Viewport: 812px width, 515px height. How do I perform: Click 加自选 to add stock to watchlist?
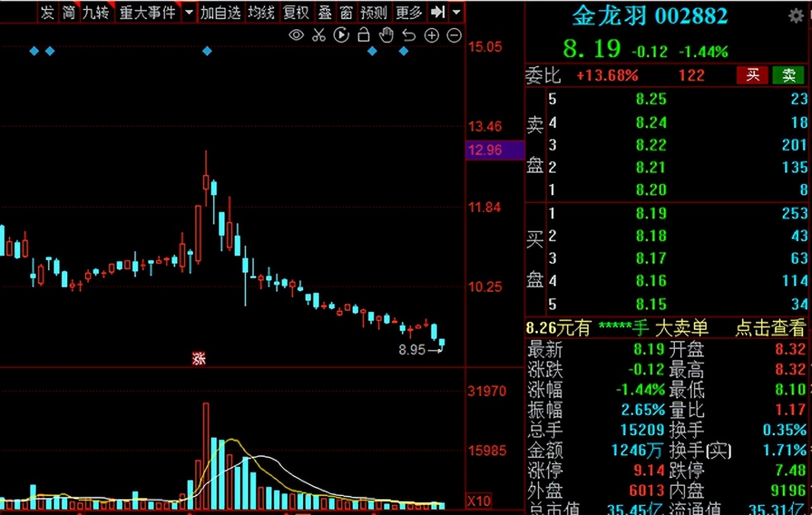220,12
